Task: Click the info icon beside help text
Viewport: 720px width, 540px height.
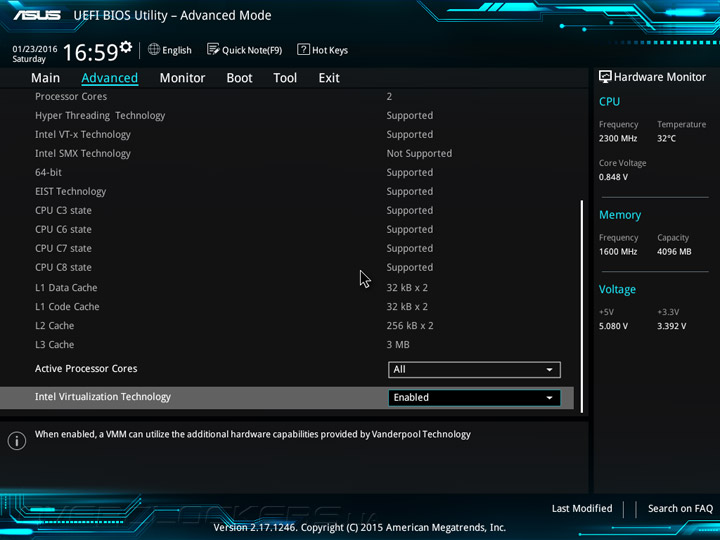Action: (17, 441)
